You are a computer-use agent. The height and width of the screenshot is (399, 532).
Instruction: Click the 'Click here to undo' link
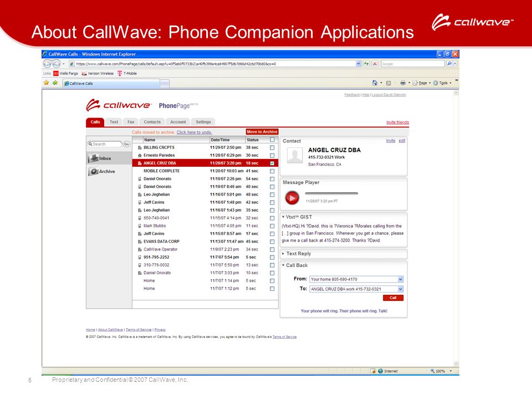click(x=194, y=132)
